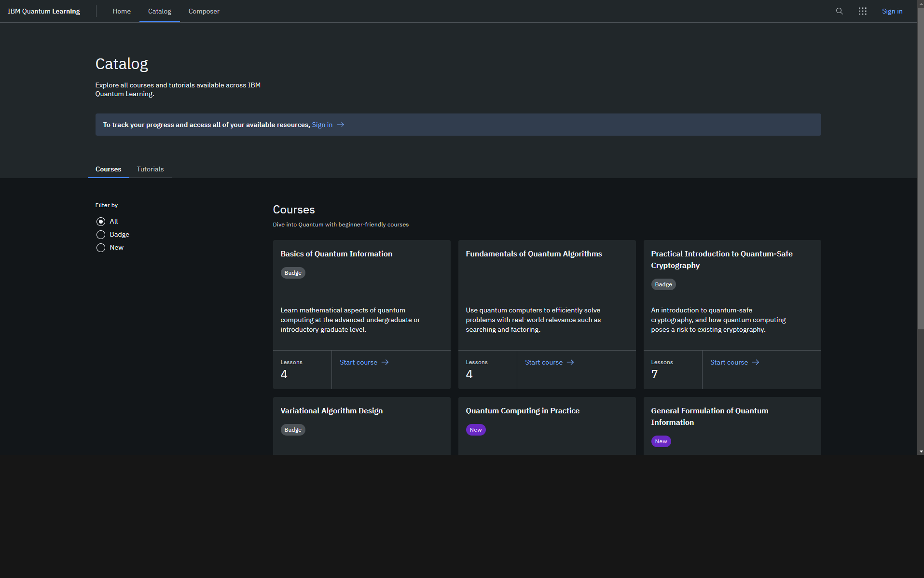Open the app switcher grid icon

click(863, 11)
